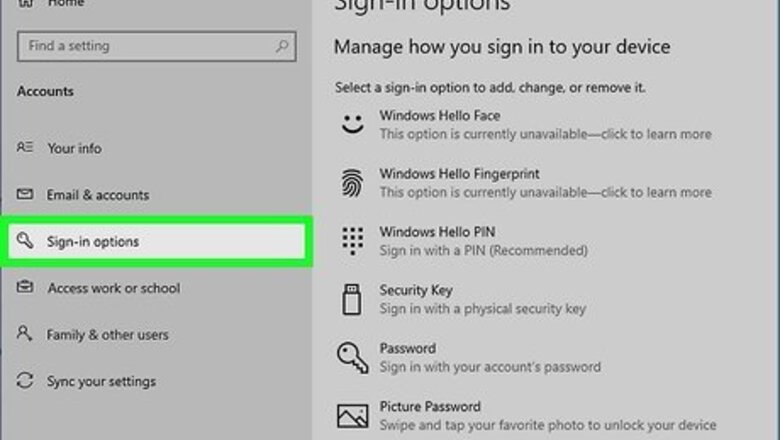Click the Windows Hello Fingerprint icon
780x440 pixels.
(x=352, y=182)
